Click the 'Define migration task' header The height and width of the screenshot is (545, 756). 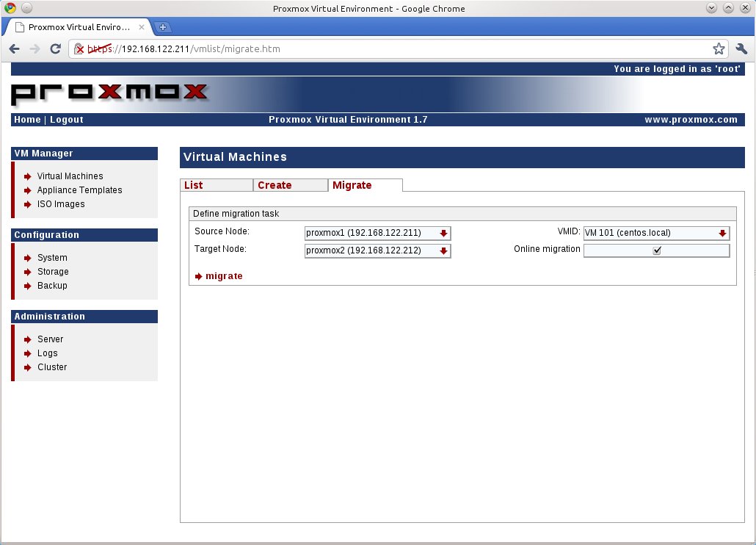[x=462, y=214]
